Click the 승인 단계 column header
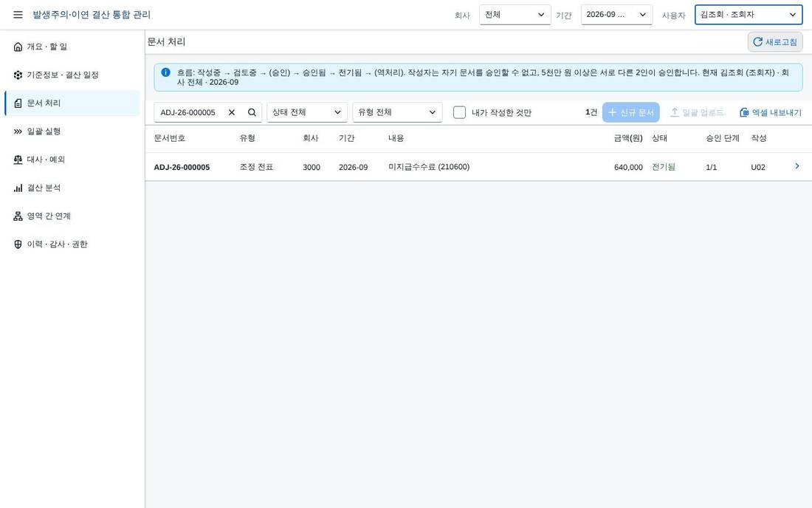 (x=723, y=138)
